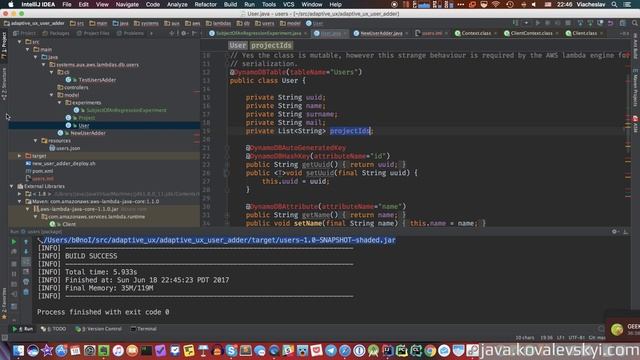Collapse the src folder
This screenshot has width=640, height=360.
tap(19, 42)
